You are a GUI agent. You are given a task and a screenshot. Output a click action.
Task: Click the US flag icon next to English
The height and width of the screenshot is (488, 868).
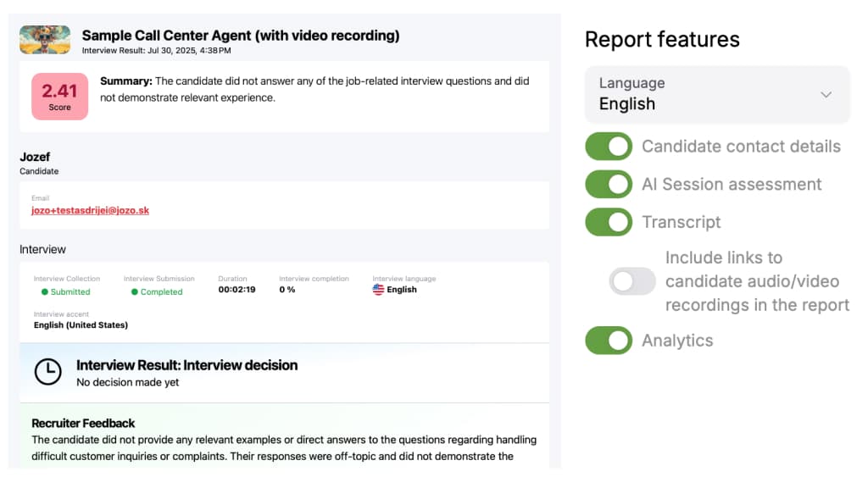coord(378,290)
